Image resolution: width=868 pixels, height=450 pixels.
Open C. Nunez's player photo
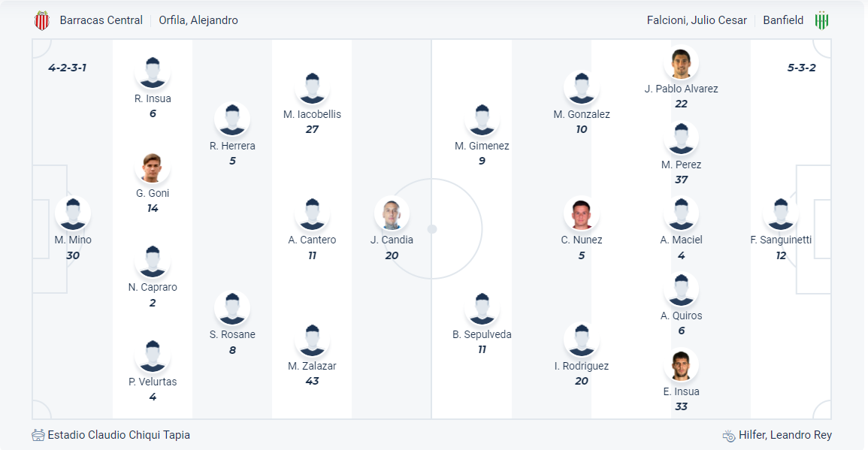pyautogui.click(x=582, y=214)
